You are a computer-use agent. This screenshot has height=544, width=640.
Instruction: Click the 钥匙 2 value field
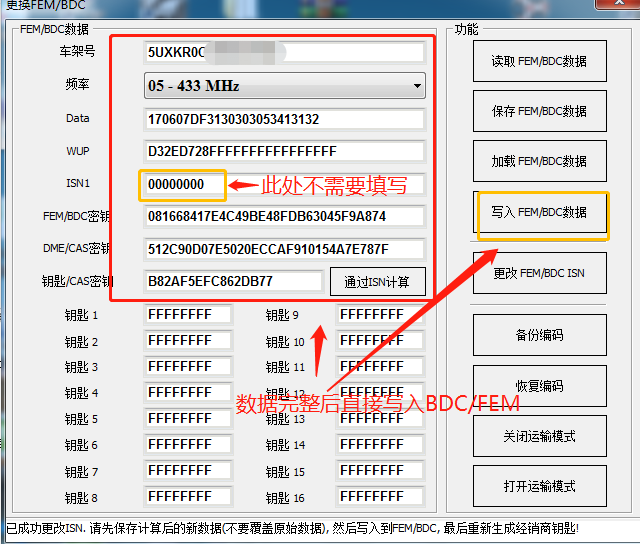pos(188,340)
